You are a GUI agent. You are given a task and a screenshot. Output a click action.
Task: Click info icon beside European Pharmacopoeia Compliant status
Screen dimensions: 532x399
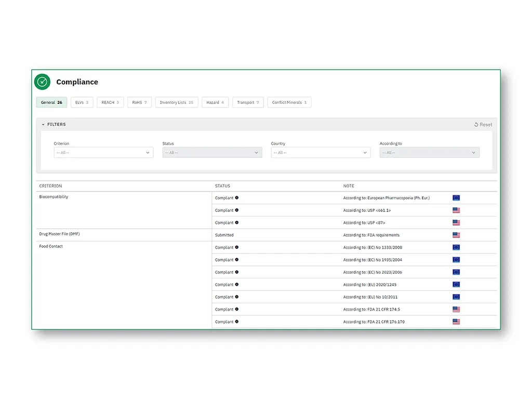(x=237, y=198)
